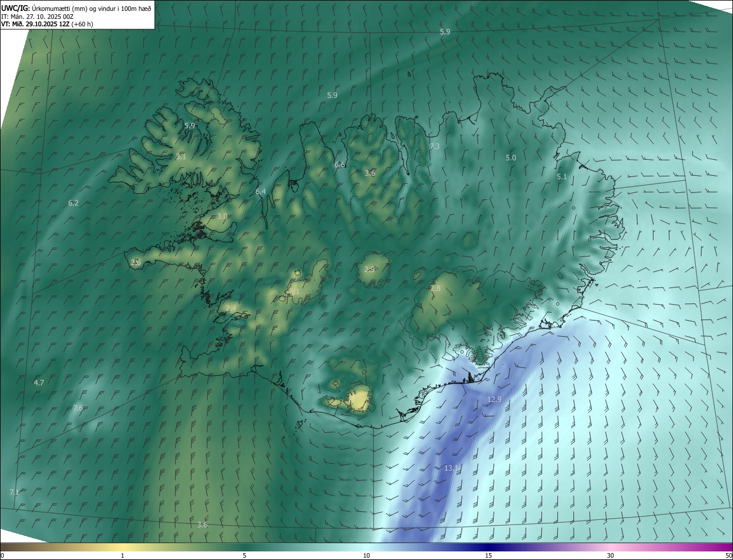This screenshot has width=733, height=560.
Task: Click the '50' tick label on the colour scale
Action: pos(728,556)
